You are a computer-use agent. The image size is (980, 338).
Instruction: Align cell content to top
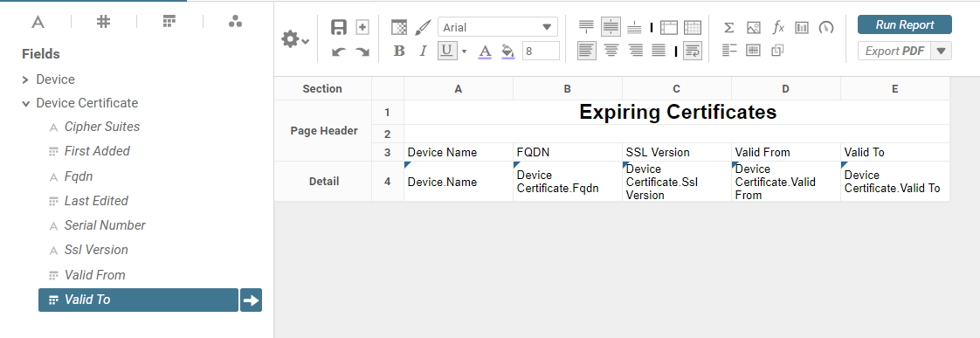[x=586, y=27]
